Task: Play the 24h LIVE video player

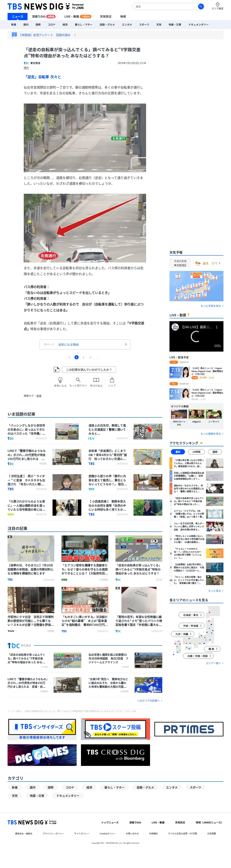Action: click(196, 336)
